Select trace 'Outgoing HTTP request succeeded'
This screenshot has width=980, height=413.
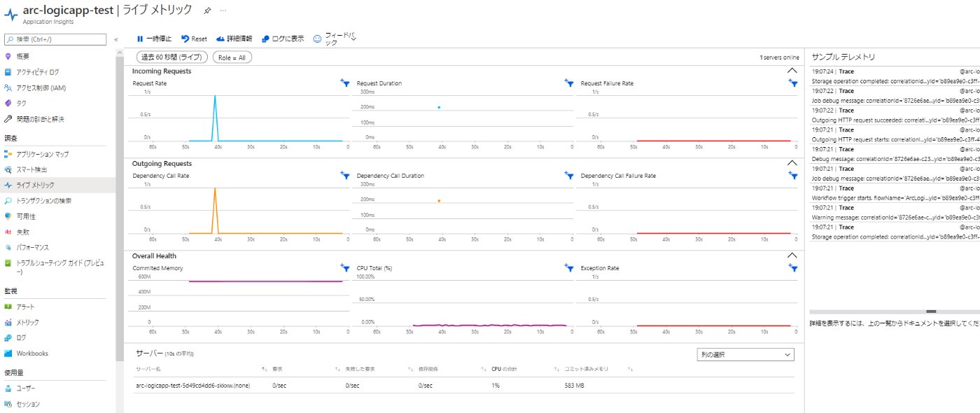[895, 115]
